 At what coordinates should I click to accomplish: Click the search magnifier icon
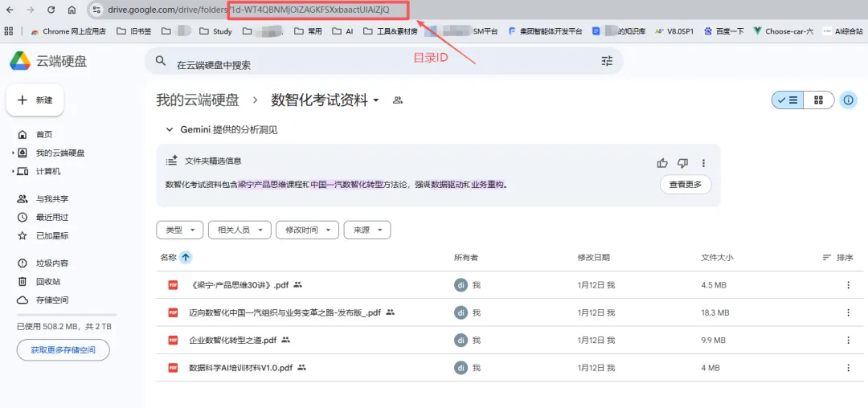point(161,61)
